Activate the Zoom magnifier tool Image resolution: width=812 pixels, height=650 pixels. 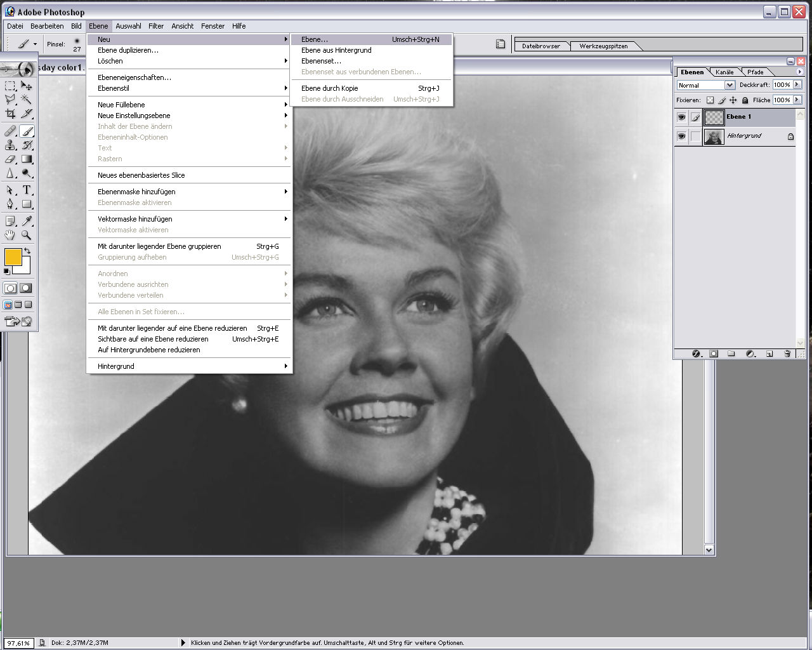[x=27, y=235]
